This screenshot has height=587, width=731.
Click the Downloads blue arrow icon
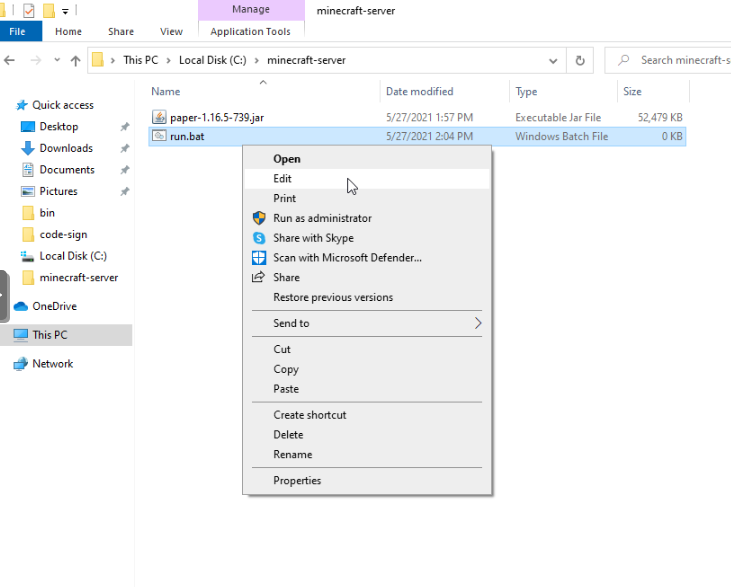click(28, 148)
